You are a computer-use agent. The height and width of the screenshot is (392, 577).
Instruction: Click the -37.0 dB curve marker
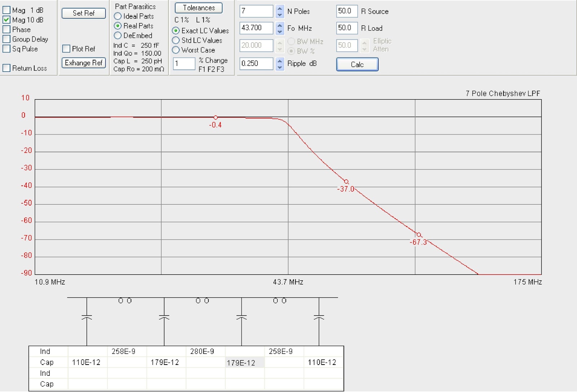coord(346,182)
